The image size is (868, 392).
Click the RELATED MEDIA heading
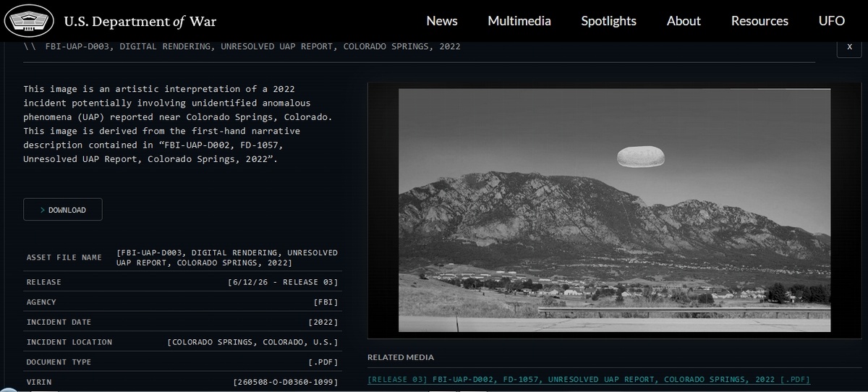(401, 357)
